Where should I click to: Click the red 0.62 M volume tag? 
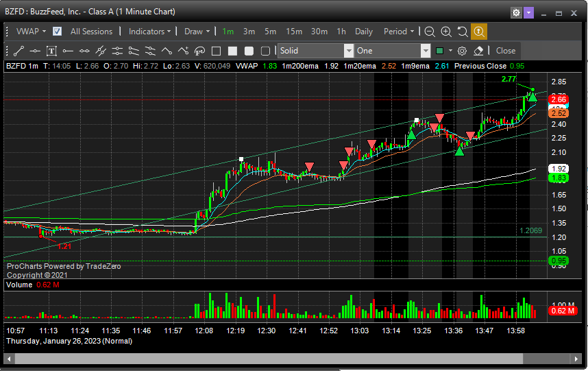[x=563, y=311]
